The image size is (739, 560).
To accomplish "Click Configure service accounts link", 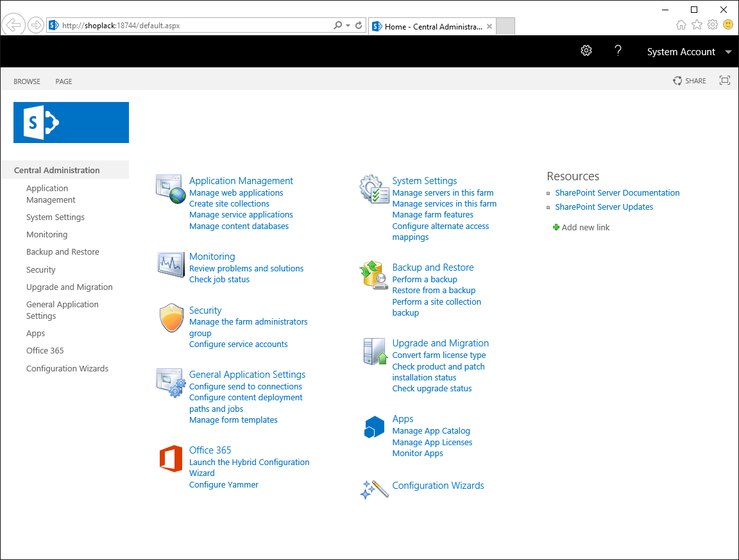I will coord(239,344).
